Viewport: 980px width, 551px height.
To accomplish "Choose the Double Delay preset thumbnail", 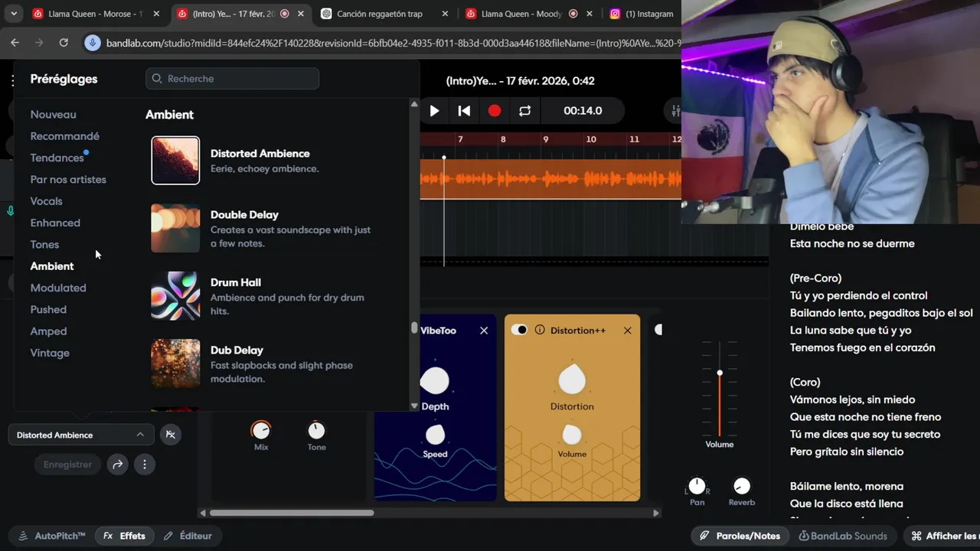I will (175, 228).
